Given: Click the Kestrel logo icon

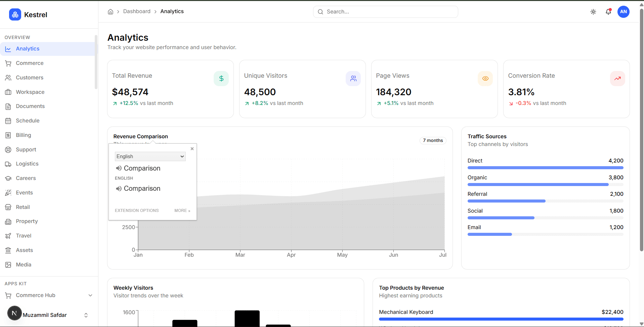Looking at the screenshot, I should 15,14.
